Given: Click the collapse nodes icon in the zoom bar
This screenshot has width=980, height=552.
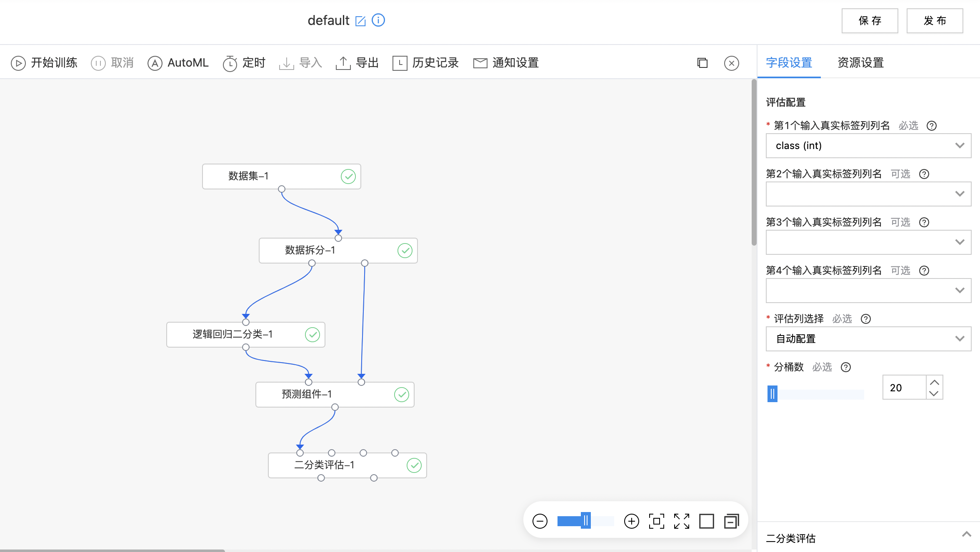Looking at the screenshot, I should (x=732, y=521).
